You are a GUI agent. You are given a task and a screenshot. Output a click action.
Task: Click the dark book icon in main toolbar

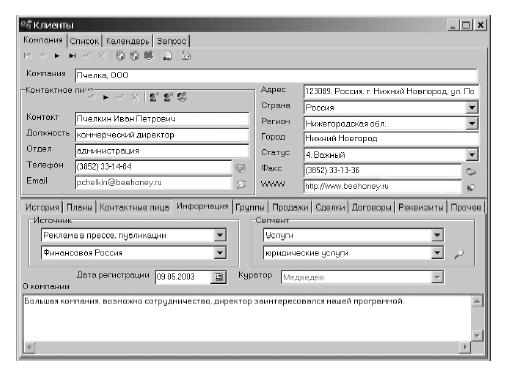point(149,56)
